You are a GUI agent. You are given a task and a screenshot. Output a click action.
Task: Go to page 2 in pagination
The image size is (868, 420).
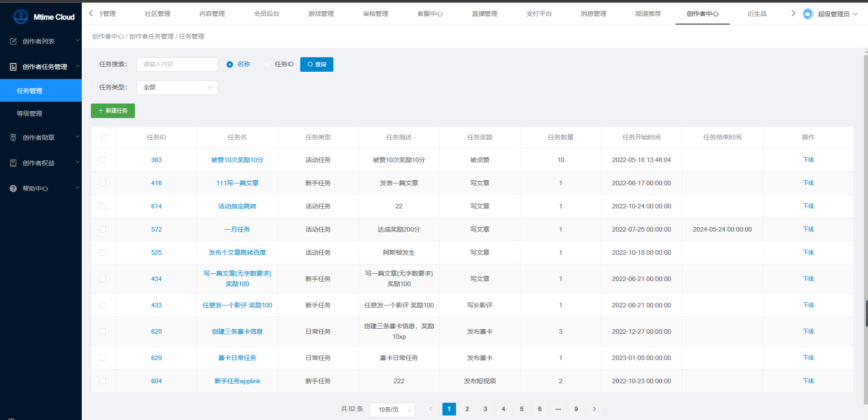(x=467, y=409)
